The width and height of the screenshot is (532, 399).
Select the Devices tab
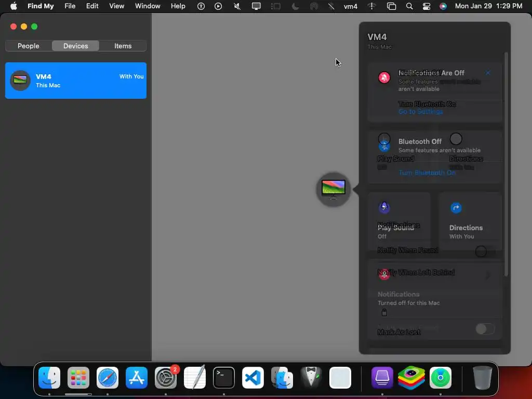76,46
